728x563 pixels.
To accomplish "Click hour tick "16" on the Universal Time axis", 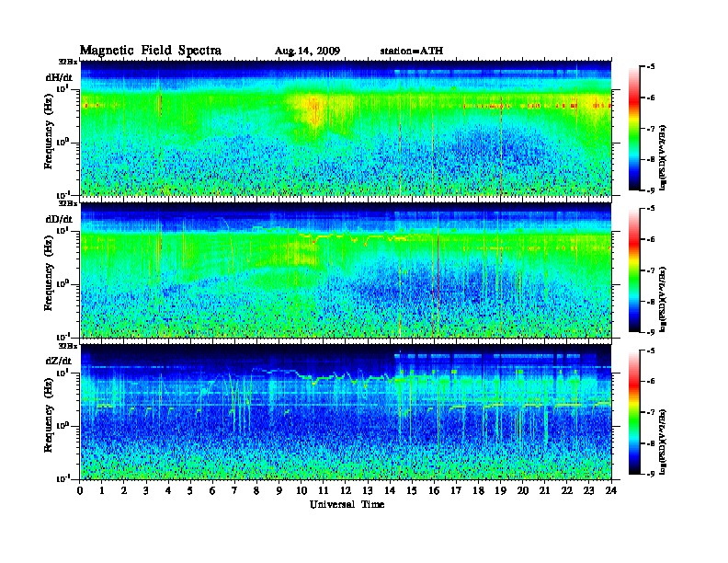I will pyautogui.click(x=434, y=490).
